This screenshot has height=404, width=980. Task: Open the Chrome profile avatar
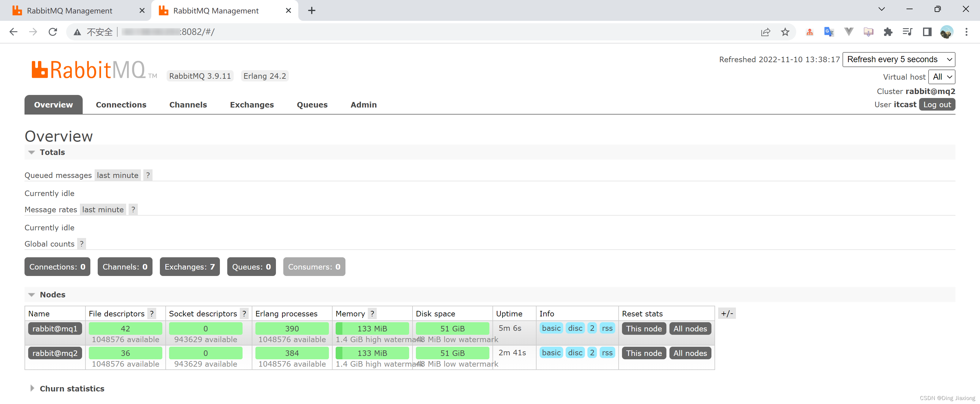coord(947,32)
